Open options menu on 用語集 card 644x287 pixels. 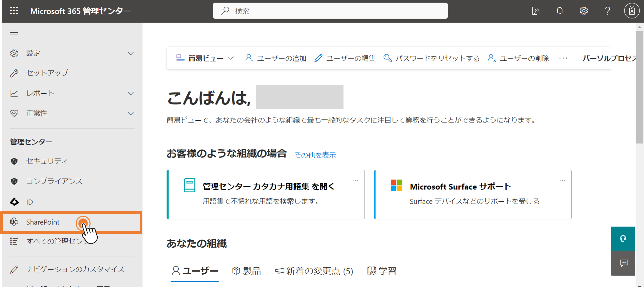(x=355, y=180)
